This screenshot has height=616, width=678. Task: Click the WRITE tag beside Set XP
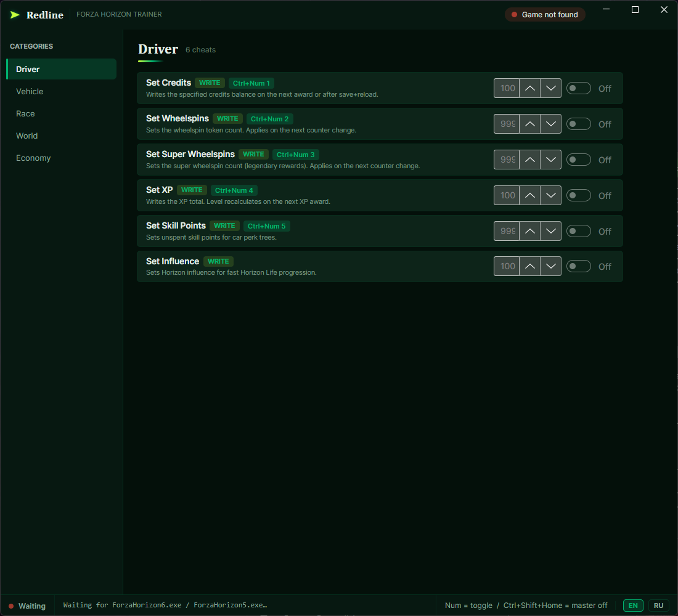[x=192, y=190]
